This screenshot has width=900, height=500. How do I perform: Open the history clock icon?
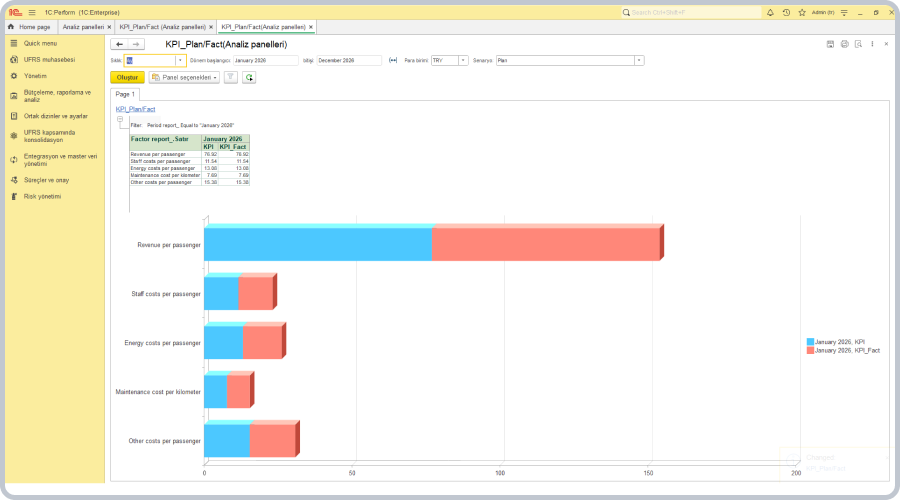click(x=786, y=12)
